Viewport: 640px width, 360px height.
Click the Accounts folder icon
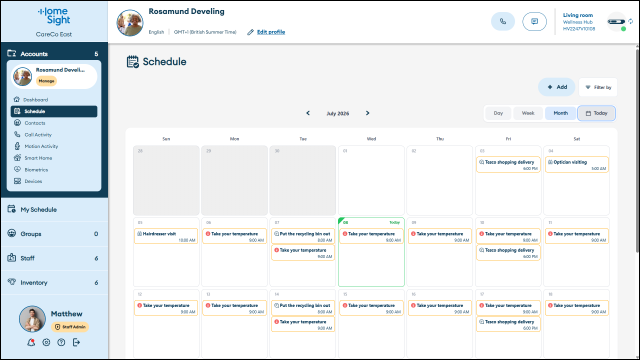11,53
